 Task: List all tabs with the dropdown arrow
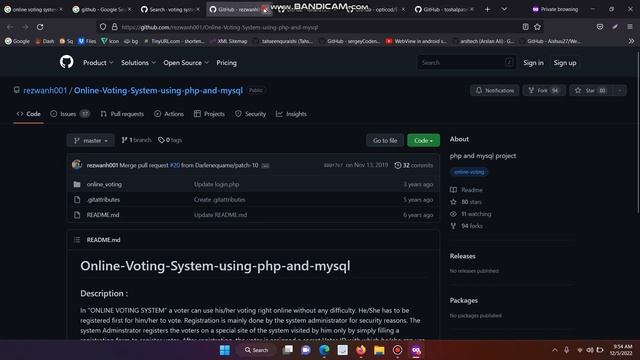point(504,9)
